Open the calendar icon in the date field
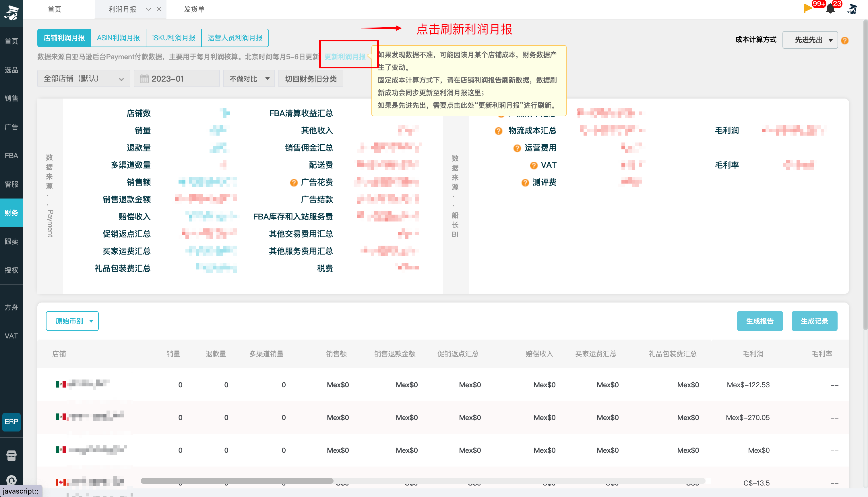 (144, 79)
